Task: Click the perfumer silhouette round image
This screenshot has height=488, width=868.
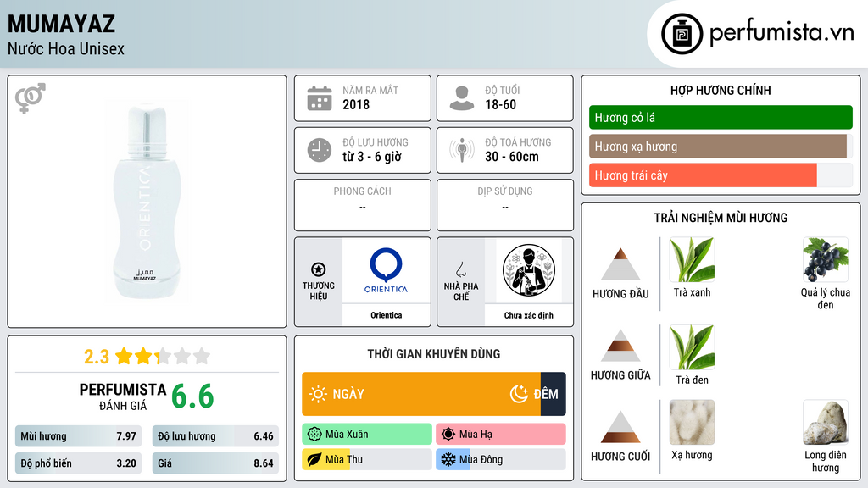Action: coord(529,270)
